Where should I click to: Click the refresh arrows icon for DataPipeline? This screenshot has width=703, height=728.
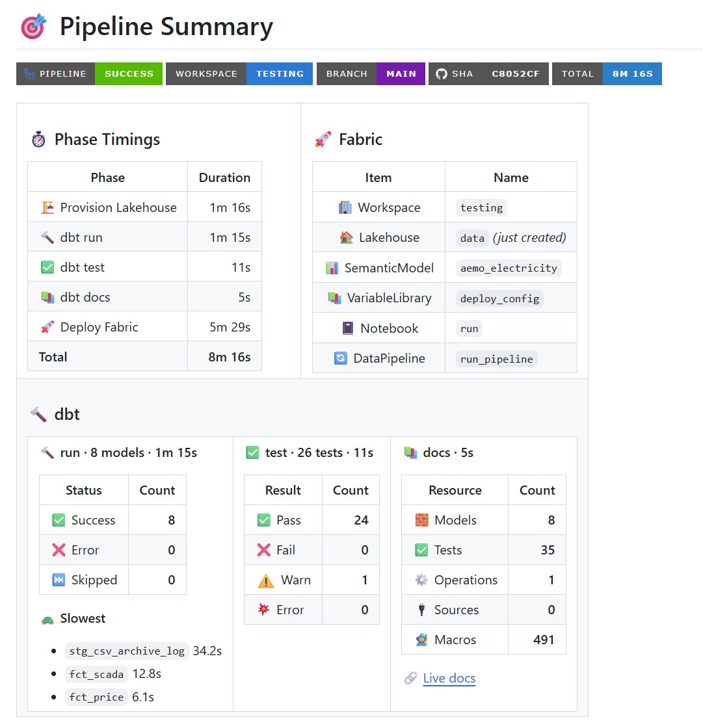(x=341, y=358)
